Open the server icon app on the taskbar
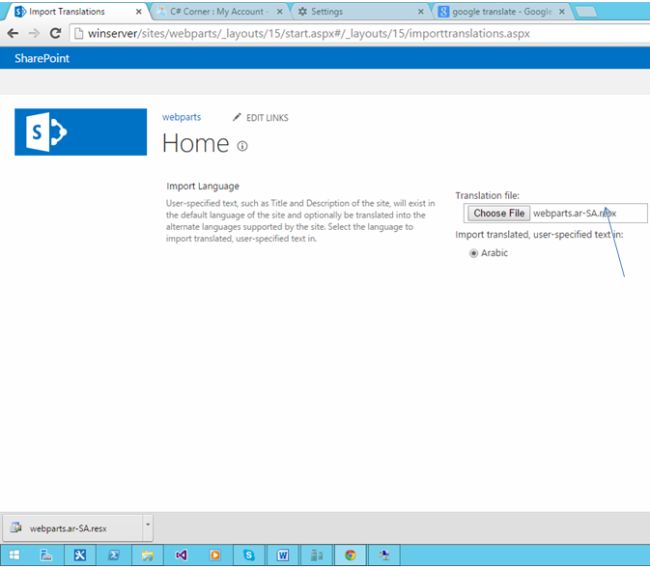 point(316,555)
